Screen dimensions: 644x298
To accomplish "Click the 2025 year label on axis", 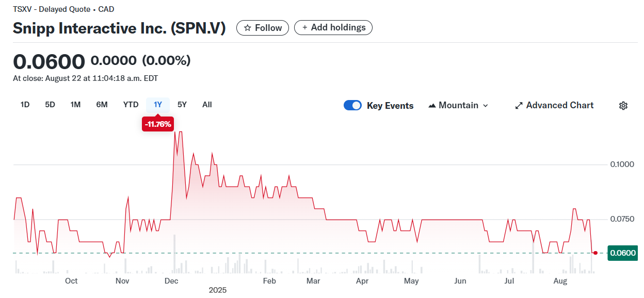I will pyautogui.click(x=217, y=290).
